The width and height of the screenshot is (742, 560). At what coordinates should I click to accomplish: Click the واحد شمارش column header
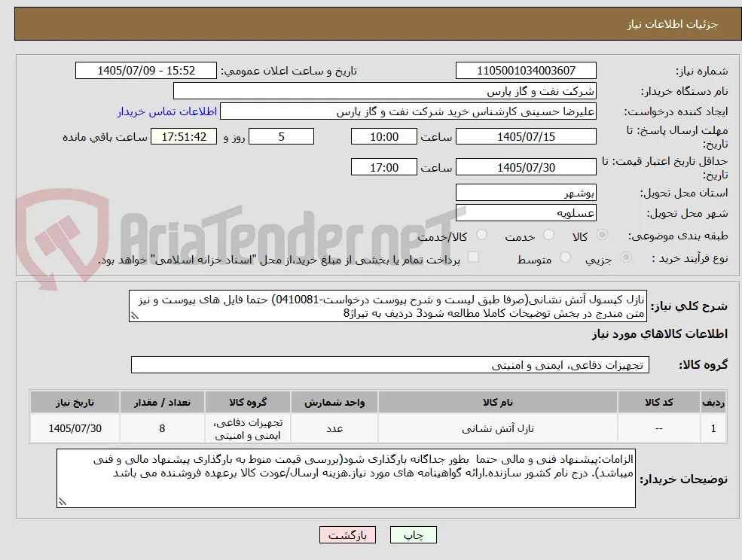pyautogui.click(x=334, y=402)
